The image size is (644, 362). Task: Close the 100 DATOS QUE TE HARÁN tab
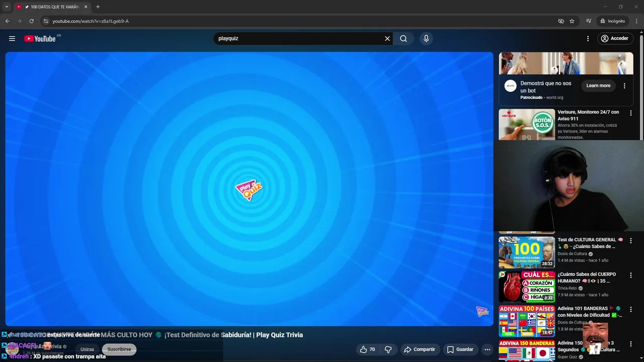(x=86, y=7)
